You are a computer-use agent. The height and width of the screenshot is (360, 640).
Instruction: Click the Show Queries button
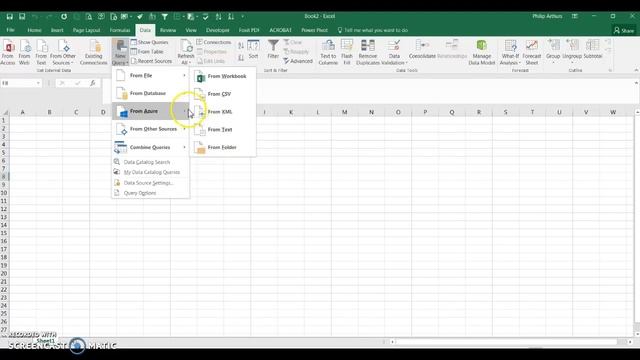[149, 42]
